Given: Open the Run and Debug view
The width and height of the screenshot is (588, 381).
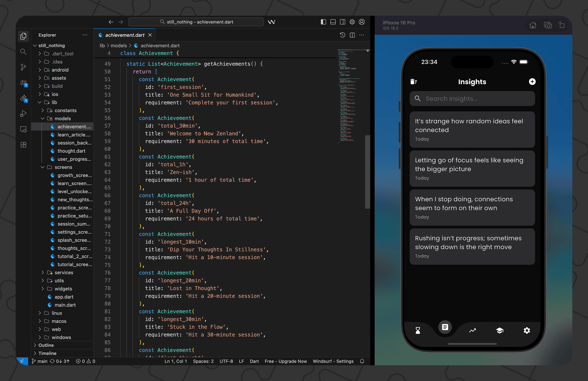Looking at the screenshot, I should click(x=23, y=114).
